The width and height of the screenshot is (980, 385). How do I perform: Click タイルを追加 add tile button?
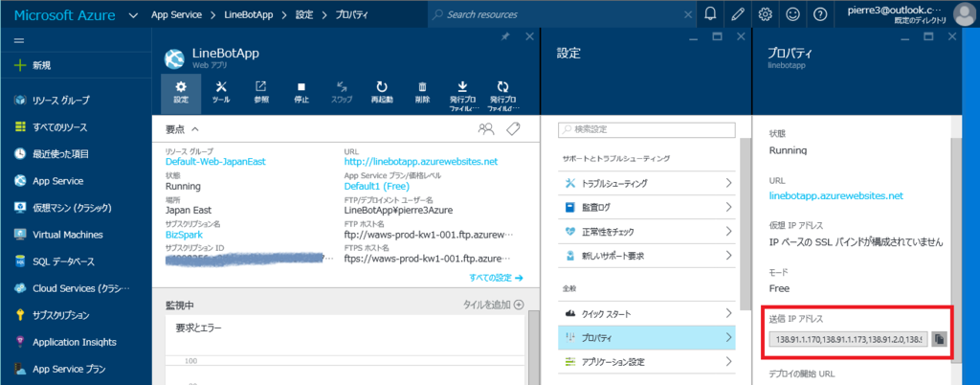(493, 305)
